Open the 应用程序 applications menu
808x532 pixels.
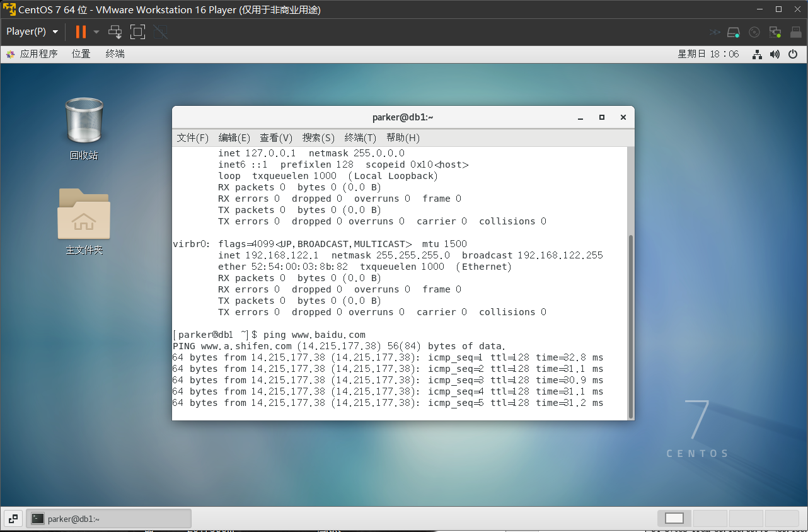coord(32,54)
